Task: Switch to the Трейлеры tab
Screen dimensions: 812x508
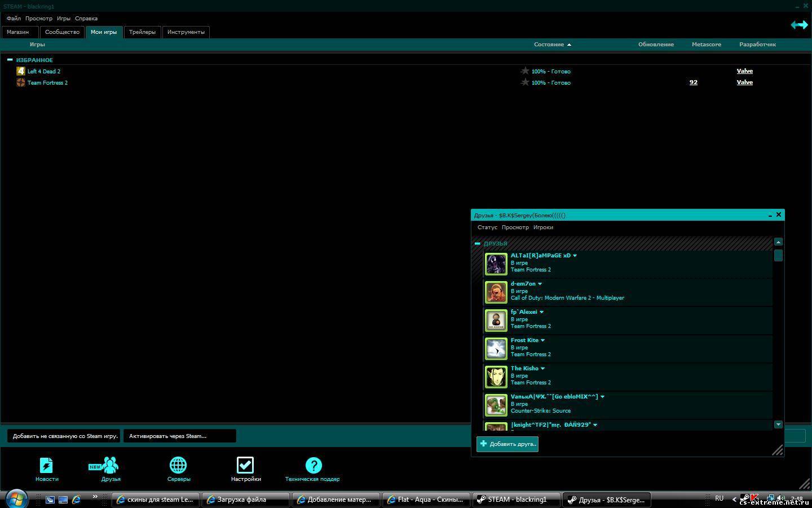Action: pyautogui.click(x=142, y=32)
